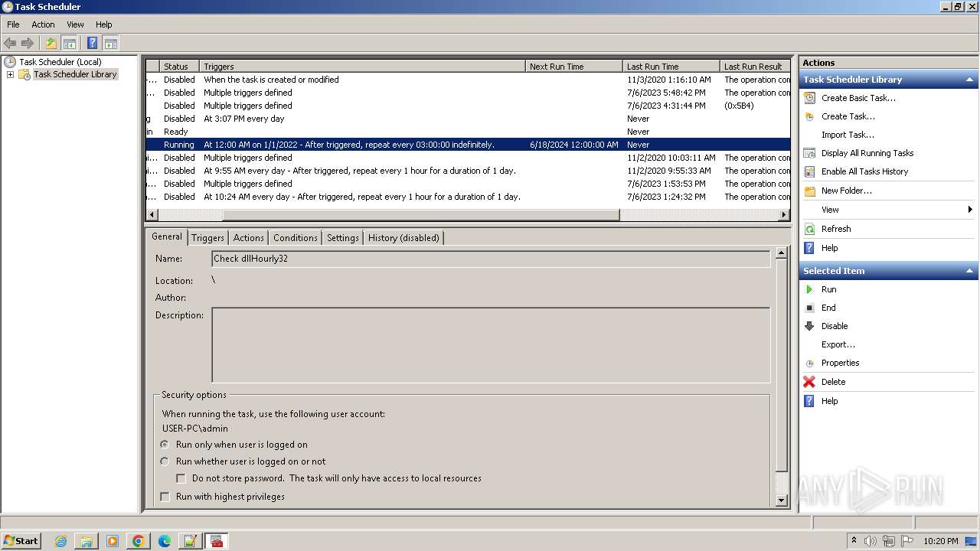Screen dimensions: 980x551
Task: Click Enable All Tasks History
Action: [x=864, y=171]
